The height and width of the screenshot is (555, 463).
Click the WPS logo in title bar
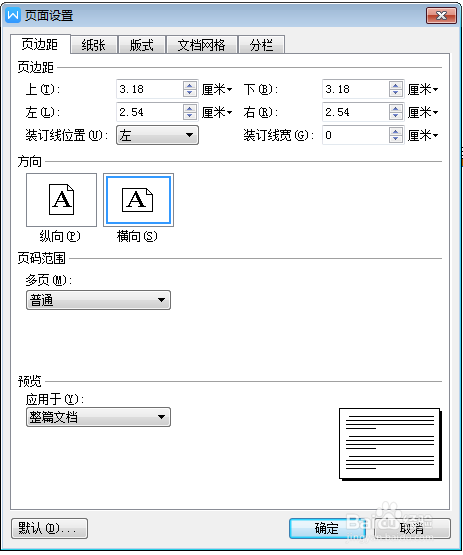(x=13, y=15)
